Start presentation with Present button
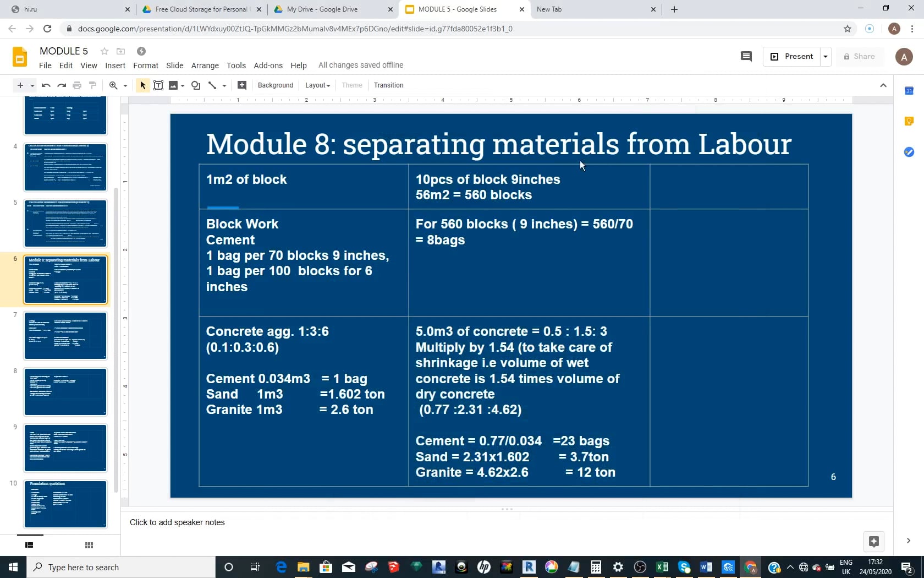The width and height of the screenshot is (924, 578). click(x=791, y=57)
